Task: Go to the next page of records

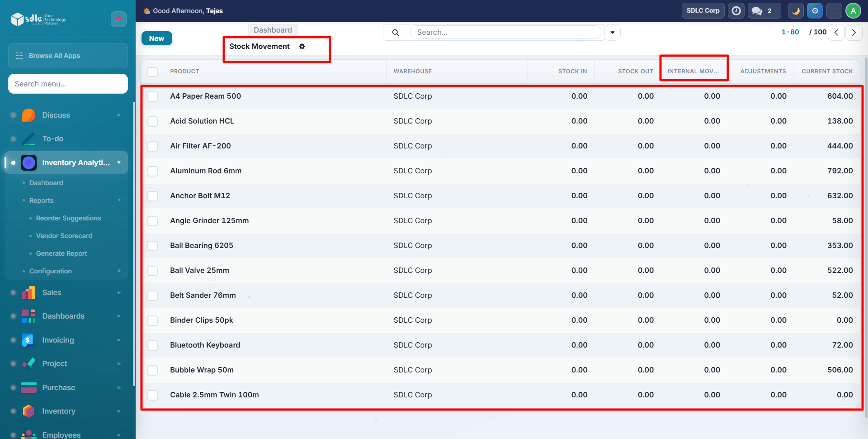Action: coord(854,33)
